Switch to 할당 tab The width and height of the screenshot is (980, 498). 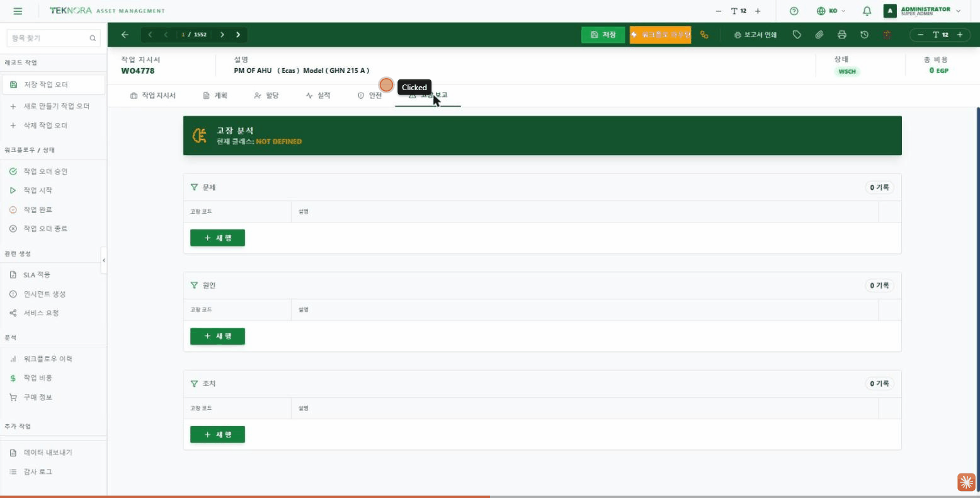pos(266,96)
